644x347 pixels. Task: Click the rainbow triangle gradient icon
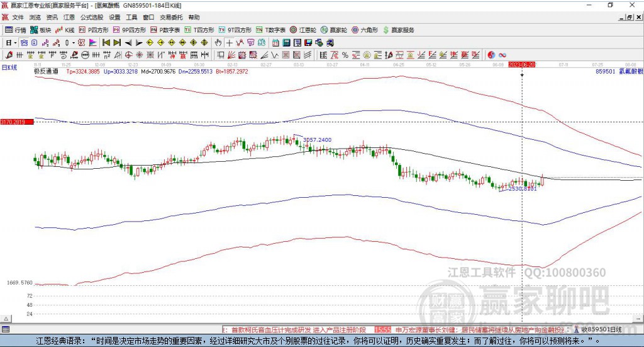click(93, 43)
